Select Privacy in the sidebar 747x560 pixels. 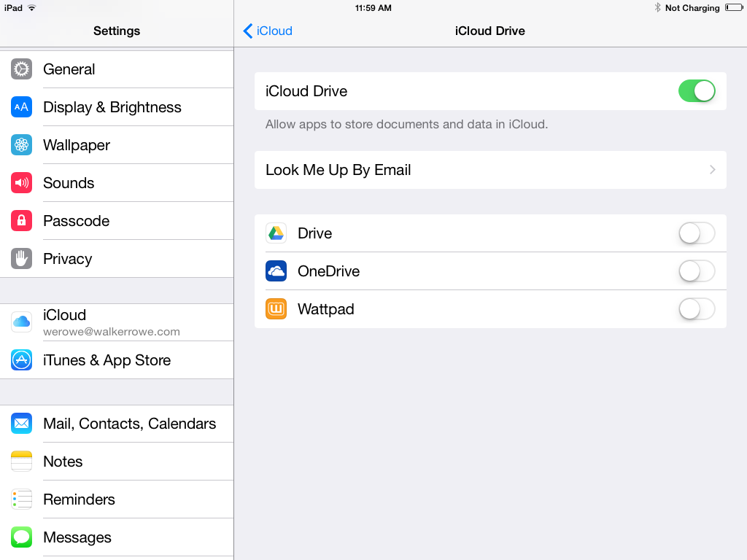[117, 259]
